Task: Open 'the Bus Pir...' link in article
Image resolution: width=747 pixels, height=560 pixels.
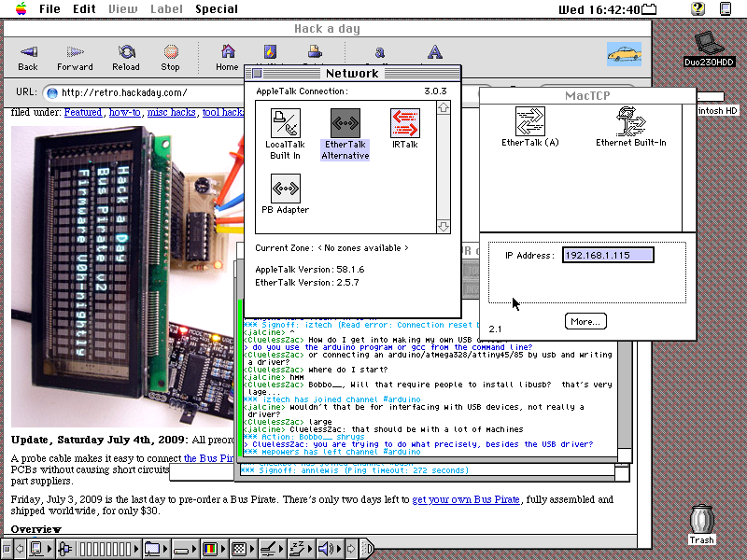Action: click(x=208, y=458)
